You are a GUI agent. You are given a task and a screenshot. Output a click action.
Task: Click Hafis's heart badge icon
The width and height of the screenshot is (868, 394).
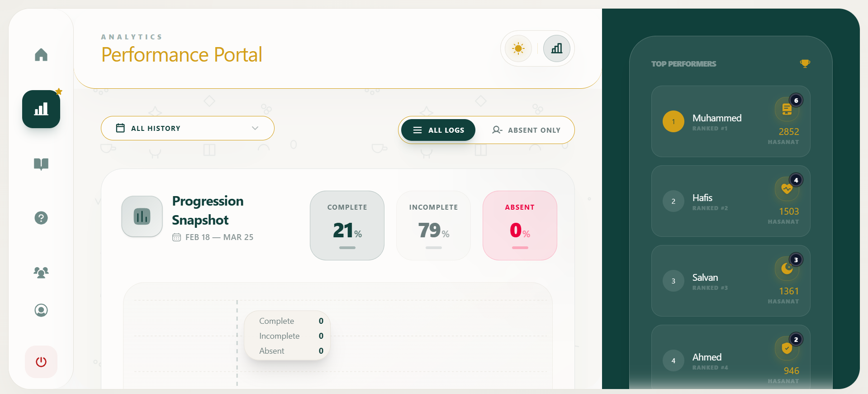pyautogui.click(x=787, y=188)
